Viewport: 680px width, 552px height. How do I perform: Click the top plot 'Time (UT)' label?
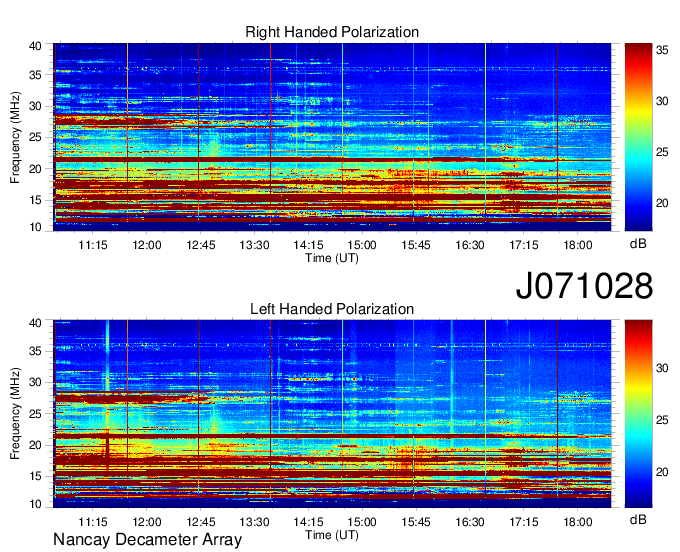(x=332, y=258)
